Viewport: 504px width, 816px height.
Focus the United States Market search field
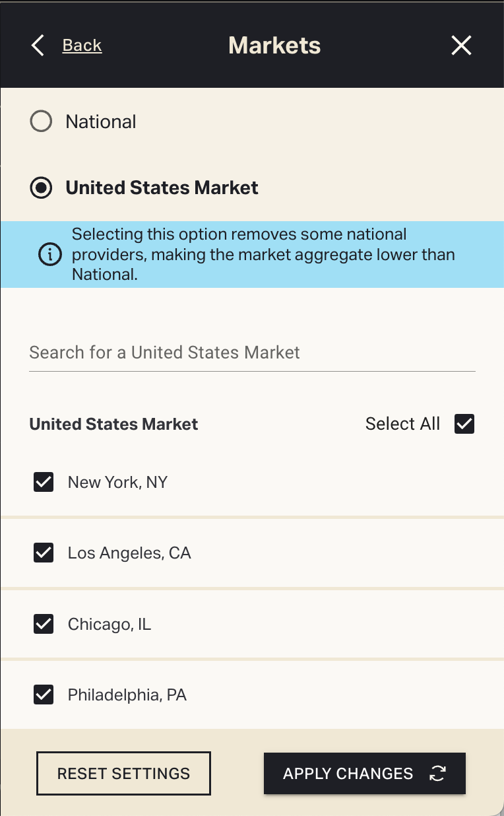[x=252, y=353]
